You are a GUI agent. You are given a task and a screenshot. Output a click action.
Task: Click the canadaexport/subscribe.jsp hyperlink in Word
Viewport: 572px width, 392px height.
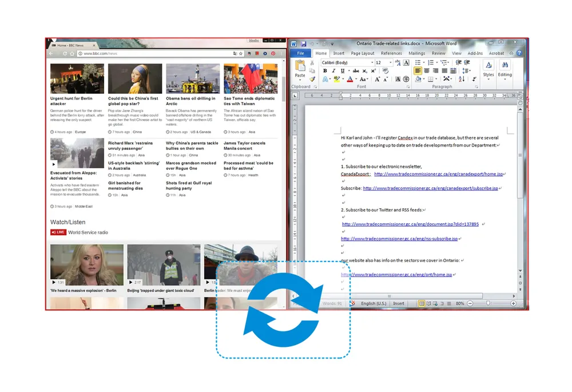(431, 188)
